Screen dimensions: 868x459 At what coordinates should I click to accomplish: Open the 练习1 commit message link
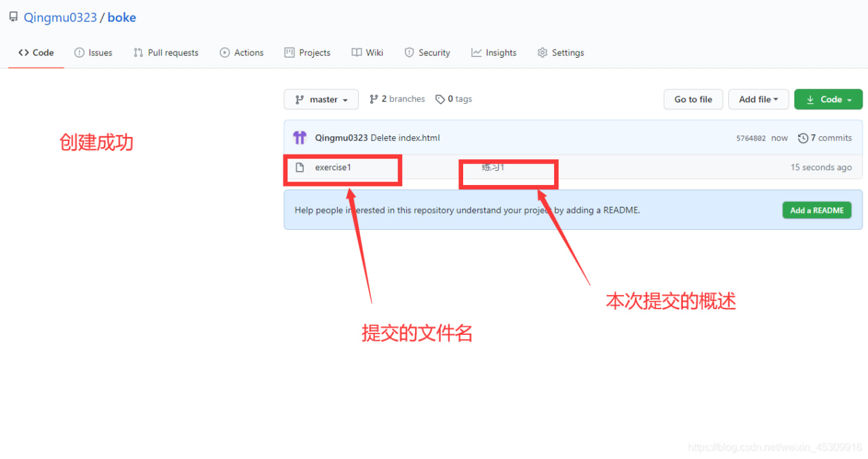point(493,167)
